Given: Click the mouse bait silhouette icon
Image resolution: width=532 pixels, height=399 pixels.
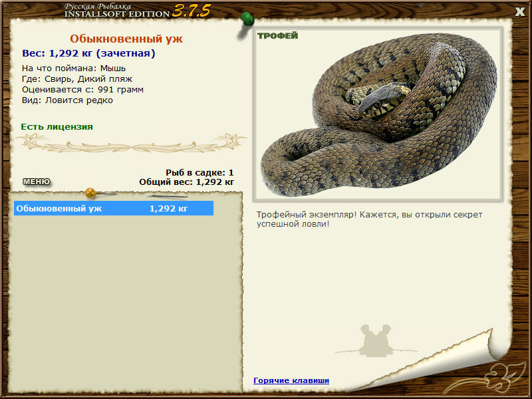Looking at the screenshot, I should click(x=376, y=340).
